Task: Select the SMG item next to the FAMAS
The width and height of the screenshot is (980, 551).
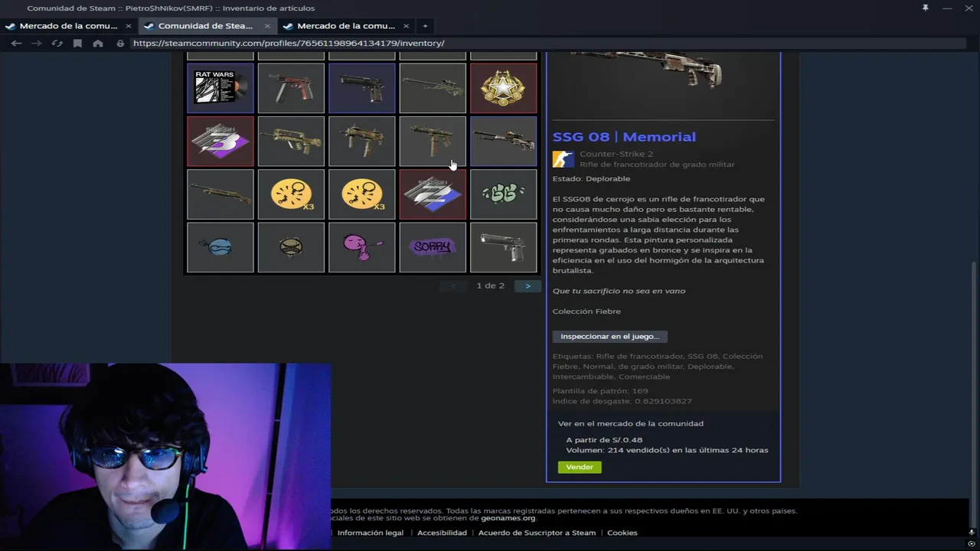Action: tap(361, 141)
